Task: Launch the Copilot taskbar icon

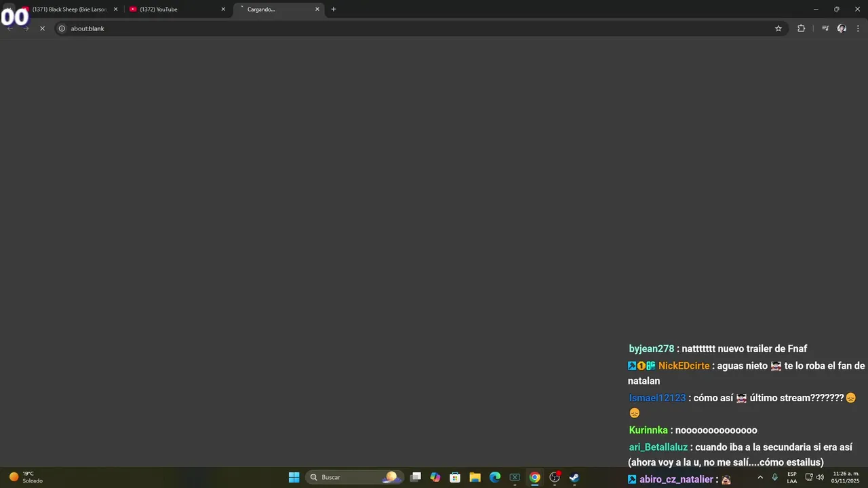Action: click(x=435, y=477)
